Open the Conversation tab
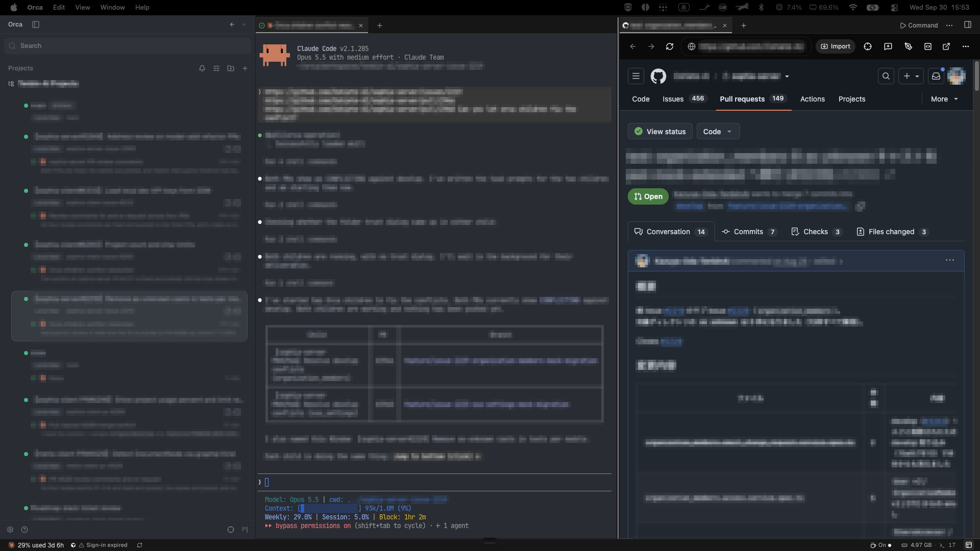This screenshot has width=980, height=551. (x=671, y=232)
